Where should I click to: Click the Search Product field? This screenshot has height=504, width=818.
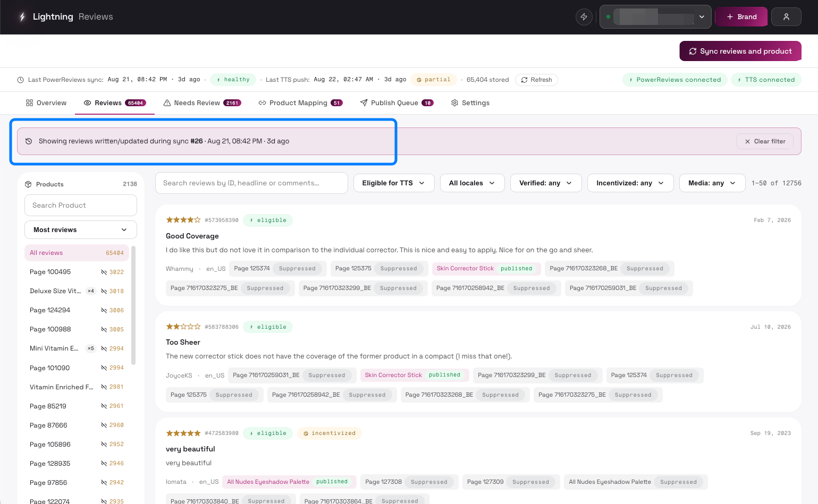pos(81,206)
